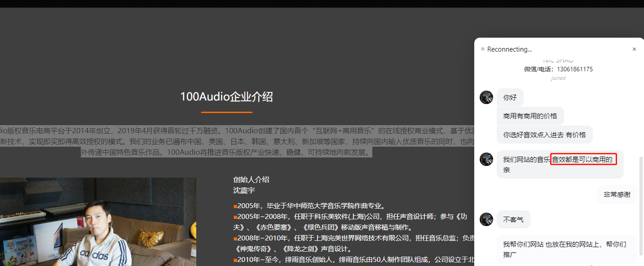
Task: Click the 我帮你们网站 也放在我的网站上 message
Action: pyautogui.click(x=567, y=249)
